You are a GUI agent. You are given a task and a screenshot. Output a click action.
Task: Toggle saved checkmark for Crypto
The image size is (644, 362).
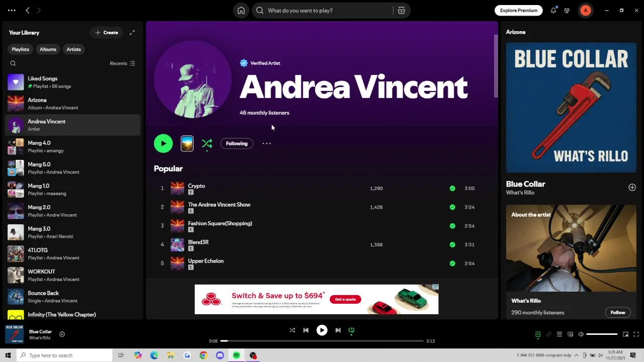(x=452, y=189)
